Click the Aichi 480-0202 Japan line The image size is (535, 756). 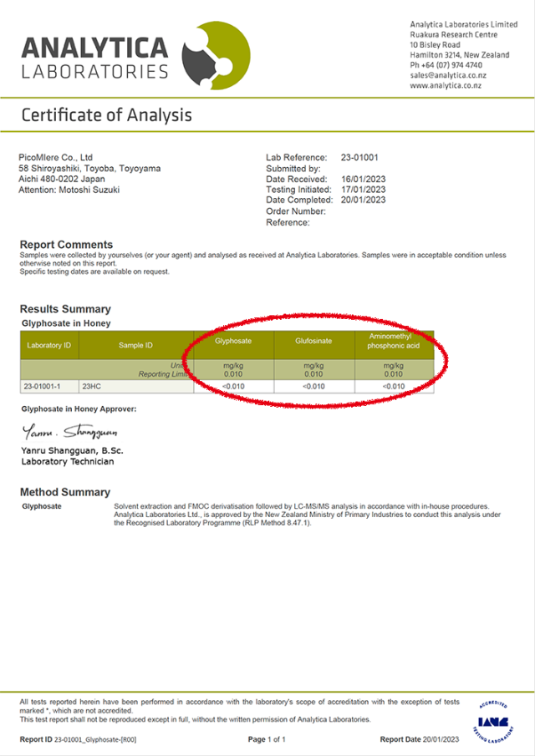[x=62, y=179]
